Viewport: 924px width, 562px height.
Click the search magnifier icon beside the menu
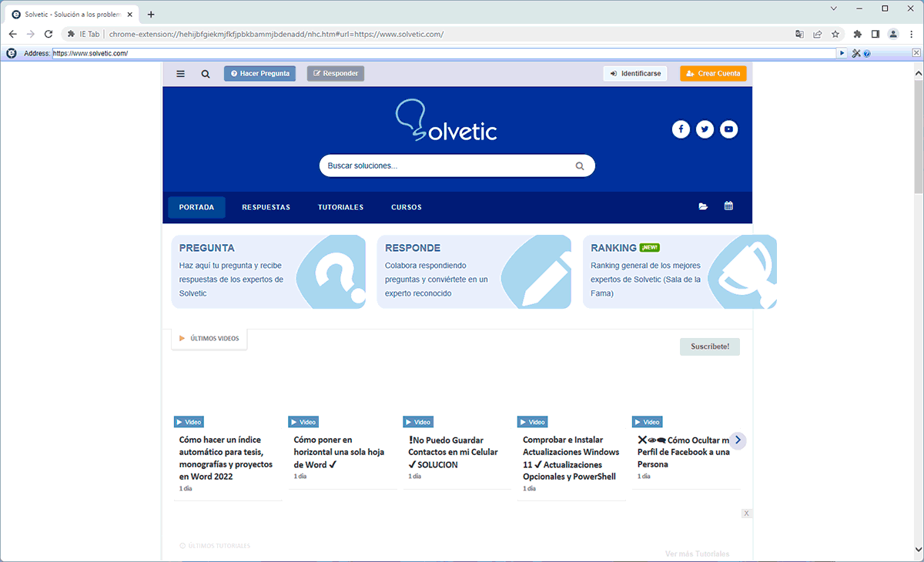point(206,74)
